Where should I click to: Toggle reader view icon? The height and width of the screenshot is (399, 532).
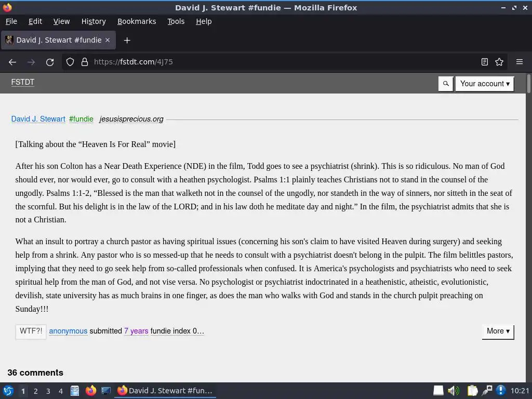(485, 62)
